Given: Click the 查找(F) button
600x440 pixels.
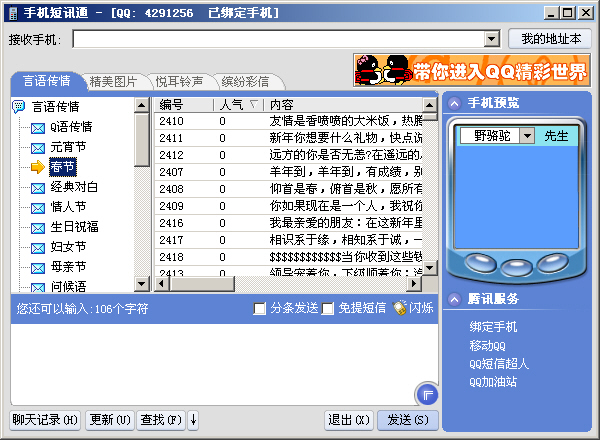Looking at the screenshot, I should [x=161, y=420].
